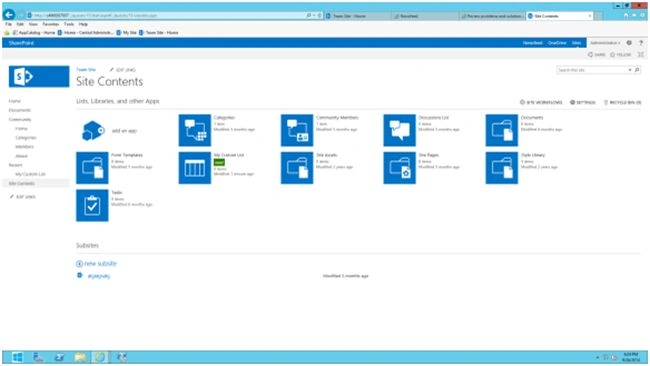Viewport: 650px width, 366px height.
Task: Click Internet Explorer taskbar icon
Action: tap(100, 357)
